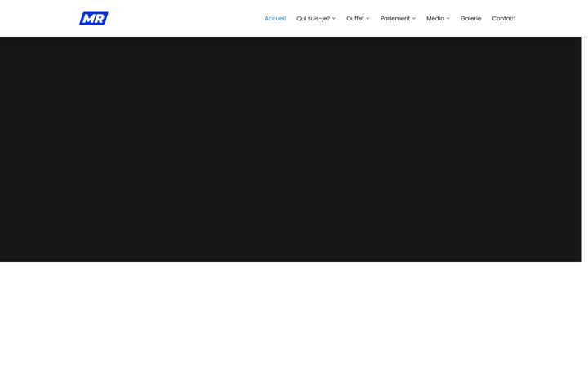The height and width of the screenshot is (368, 588).
Task: Open the Parlement menu item
Action: 395,18
